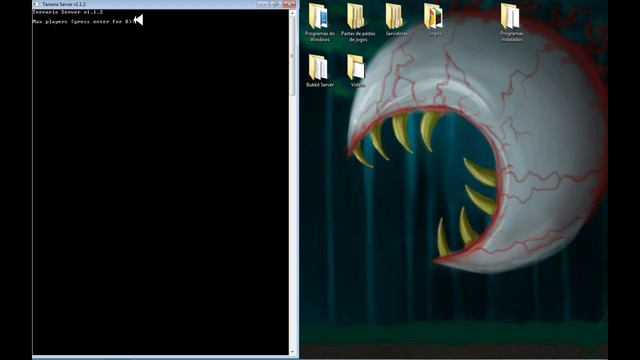The height and width of the screenshot is (360, 640).
Task: Click the Terraria Server window system icon
Action: point(36,4)
